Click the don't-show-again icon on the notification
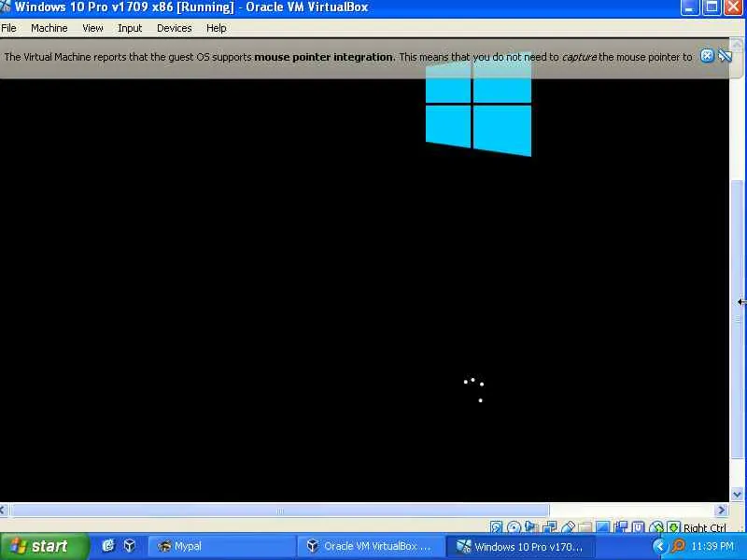This screenshot has width=747, height=560. point(725,56)
